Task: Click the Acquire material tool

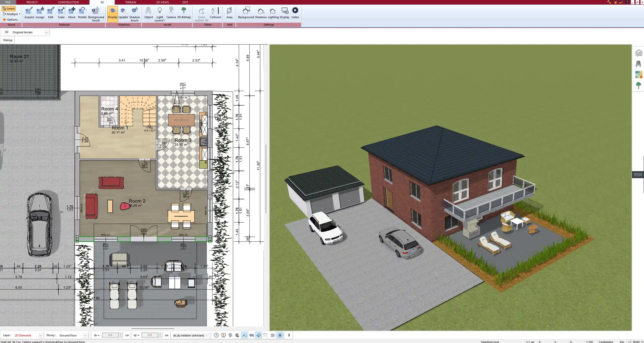Action: coord(29,13)
